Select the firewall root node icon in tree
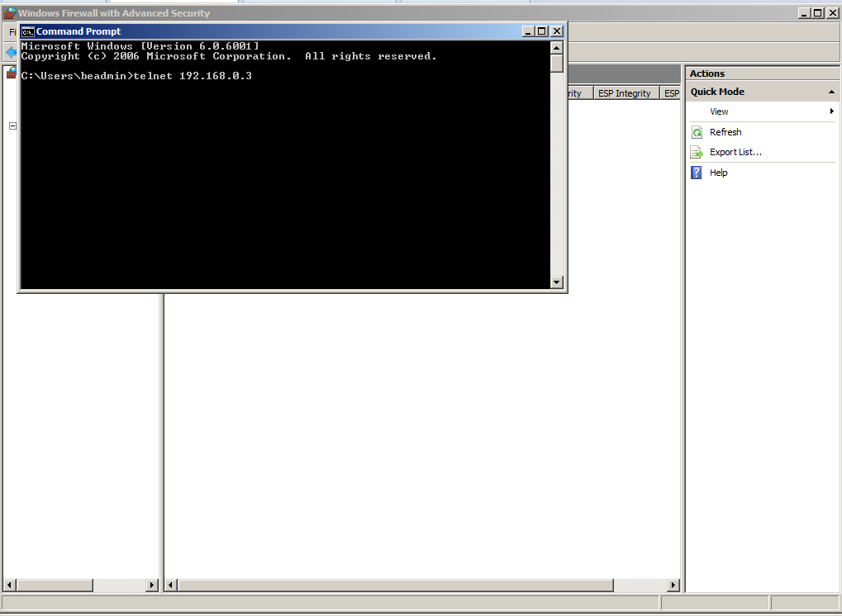Viewport: 842px width, 616px height. point(12,73)
